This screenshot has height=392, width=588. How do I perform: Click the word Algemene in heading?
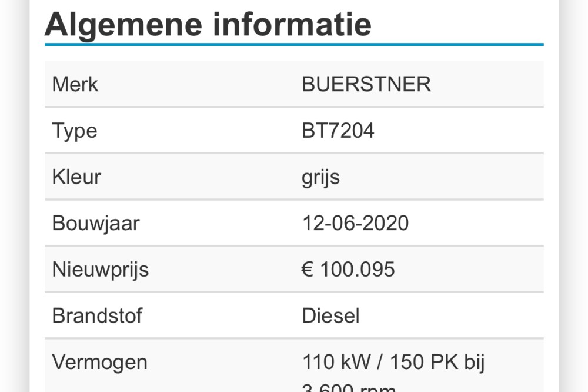pyautogui.click(x=123, y=25)
